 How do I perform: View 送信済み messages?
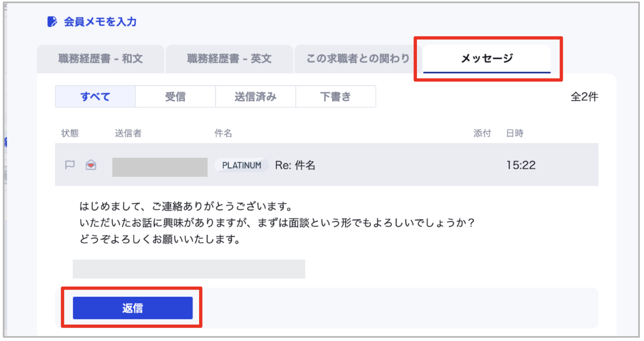255,97
